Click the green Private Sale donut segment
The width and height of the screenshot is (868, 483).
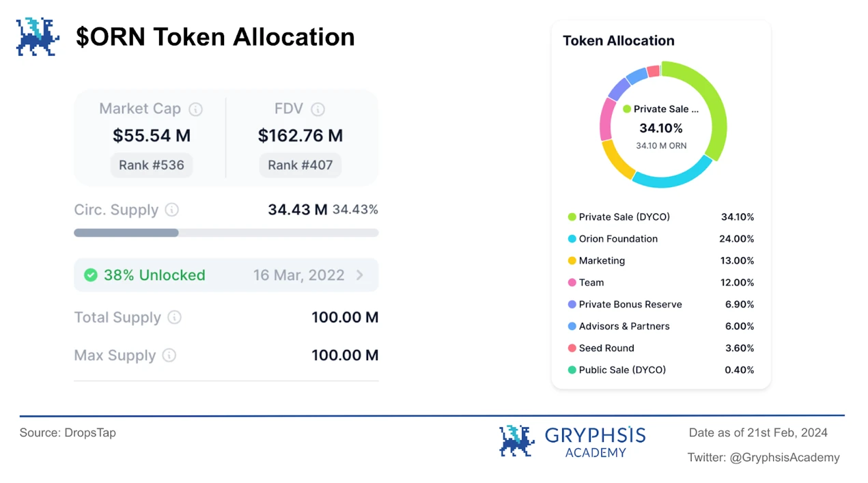[x=716, y=109]
